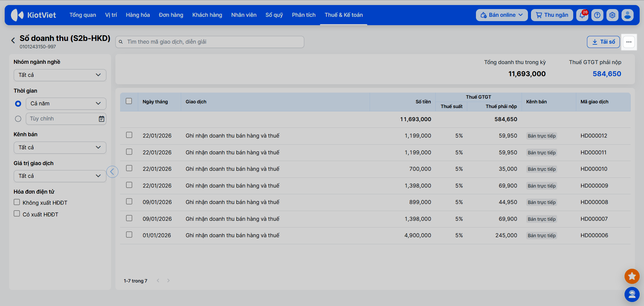Tick the checkbox for invoice HD000012
644x306 pixels.
[x=129, y=135]
